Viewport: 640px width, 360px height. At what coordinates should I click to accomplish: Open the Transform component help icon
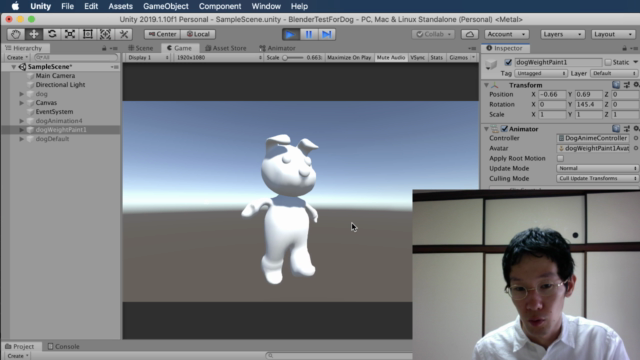pos(616,85)
